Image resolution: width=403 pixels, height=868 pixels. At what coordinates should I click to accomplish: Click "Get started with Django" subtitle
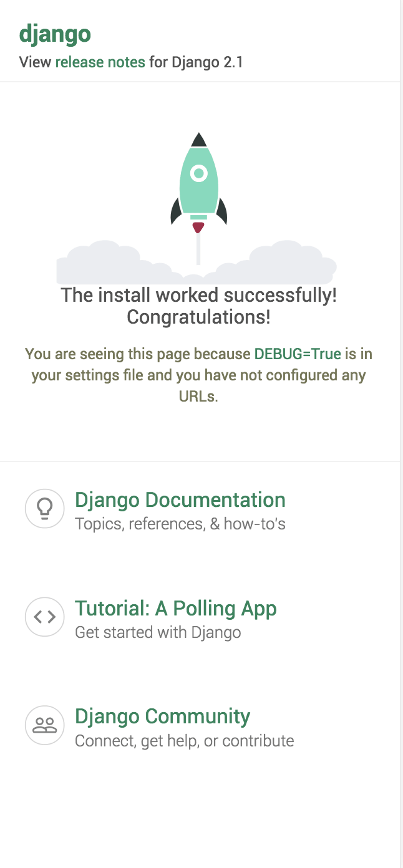pos(157,633)
